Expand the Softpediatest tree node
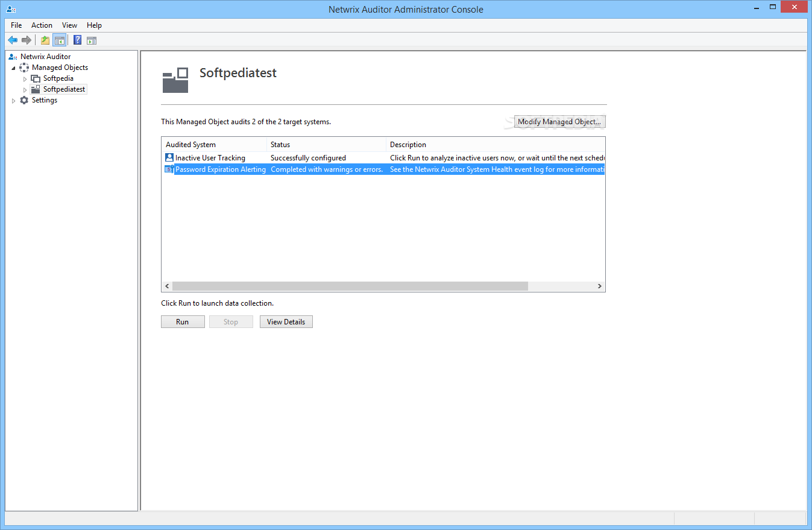This screenshot has width=812, height=530. click(x=25, y=90)
